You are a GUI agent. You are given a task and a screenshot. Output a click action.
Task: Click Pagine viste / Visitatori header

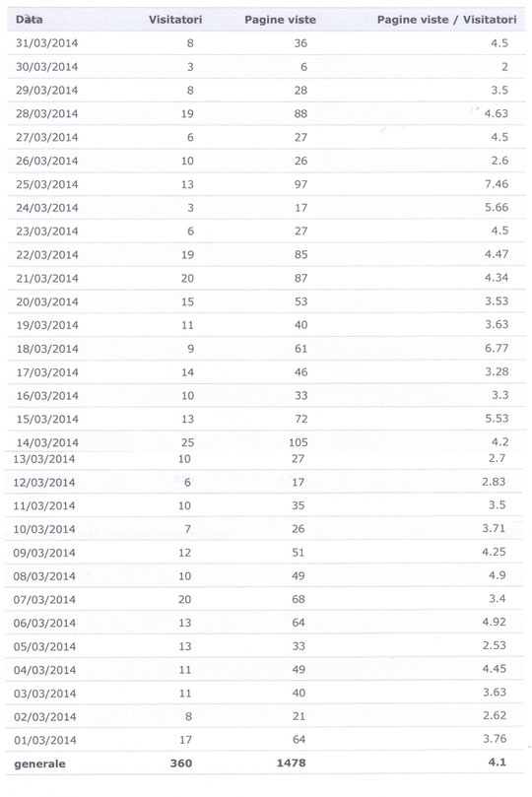(x=446, y=20)
